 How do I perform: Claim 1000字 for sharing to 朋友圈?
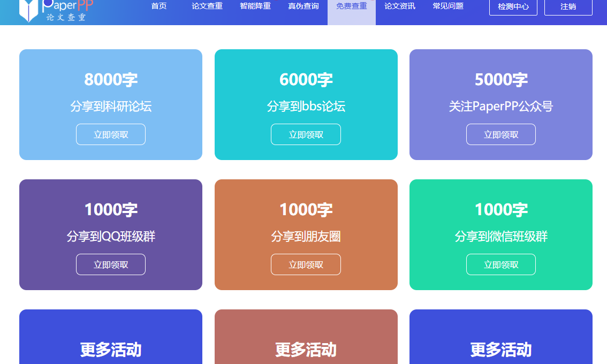coord(306,264)
